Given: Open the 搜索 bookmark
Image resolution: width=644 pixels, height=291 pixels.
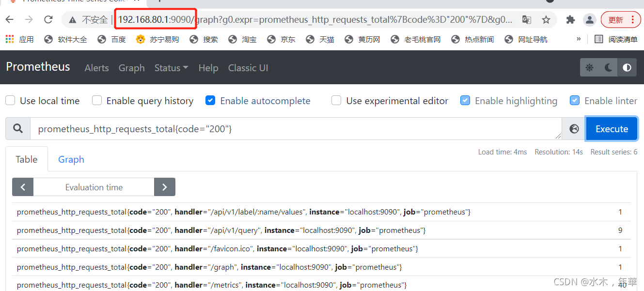Looking at the screenshot, I should click(204, 39).
